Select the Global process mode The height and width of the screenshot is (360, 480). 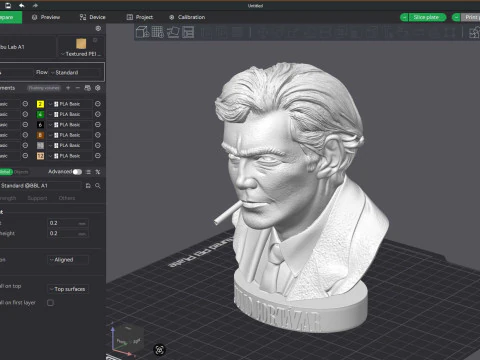[x=5, y=172]
